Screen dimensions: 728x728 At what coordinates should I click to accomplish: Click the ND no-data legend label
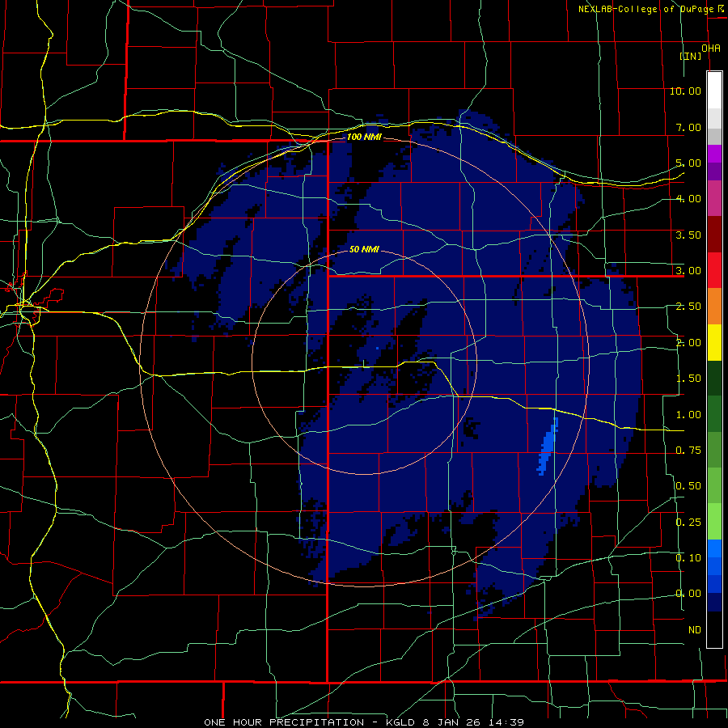point(695,630)
